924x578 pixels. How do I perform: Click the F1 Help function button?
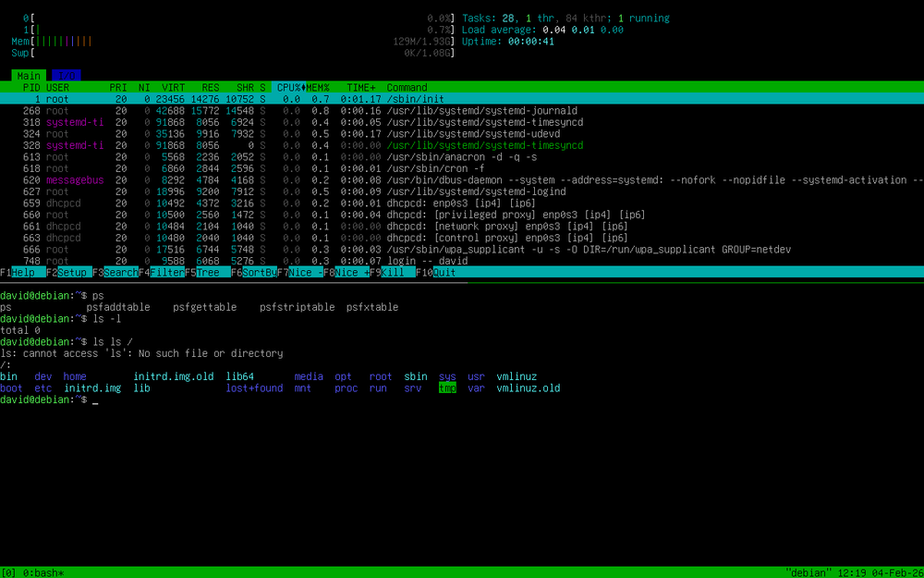(x=23, y=273)
